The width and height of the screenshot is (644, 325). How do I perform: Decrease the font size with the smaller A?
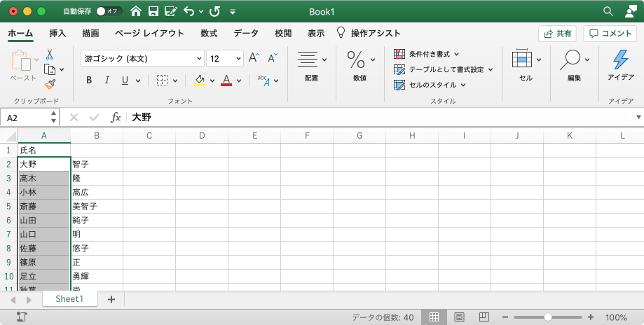273,58
